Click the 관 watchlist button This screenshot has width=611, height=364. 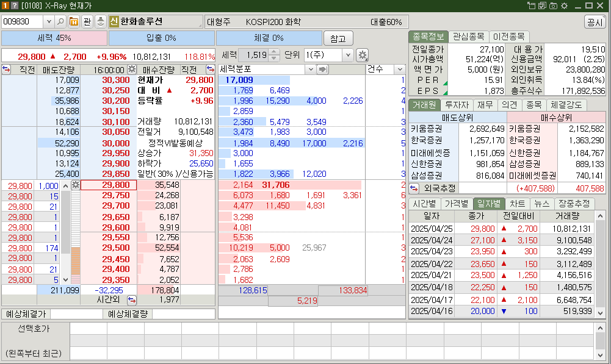click(87, 21)
